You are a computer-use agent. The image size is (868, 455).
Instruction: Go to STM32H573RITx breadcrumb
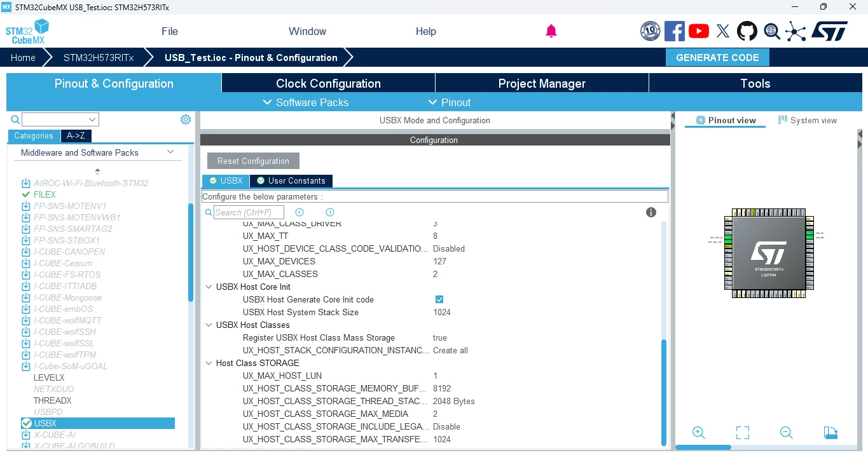pyautogui.click(x=99, y=57)
